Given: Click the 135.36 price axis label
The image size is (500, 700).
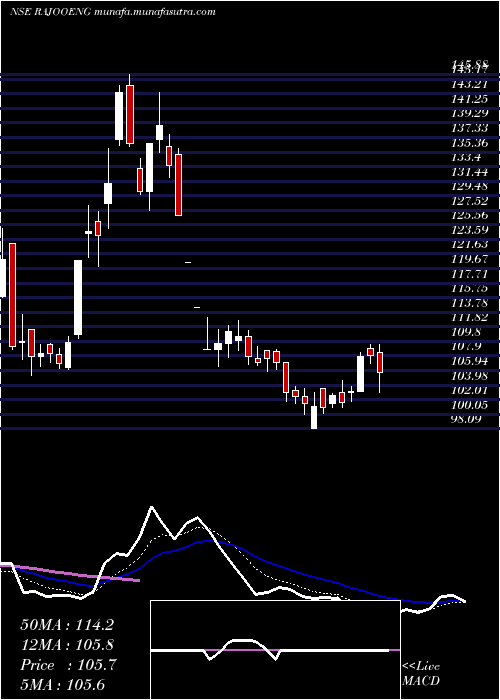Looking at the screenshot, I should coord(469,143).
